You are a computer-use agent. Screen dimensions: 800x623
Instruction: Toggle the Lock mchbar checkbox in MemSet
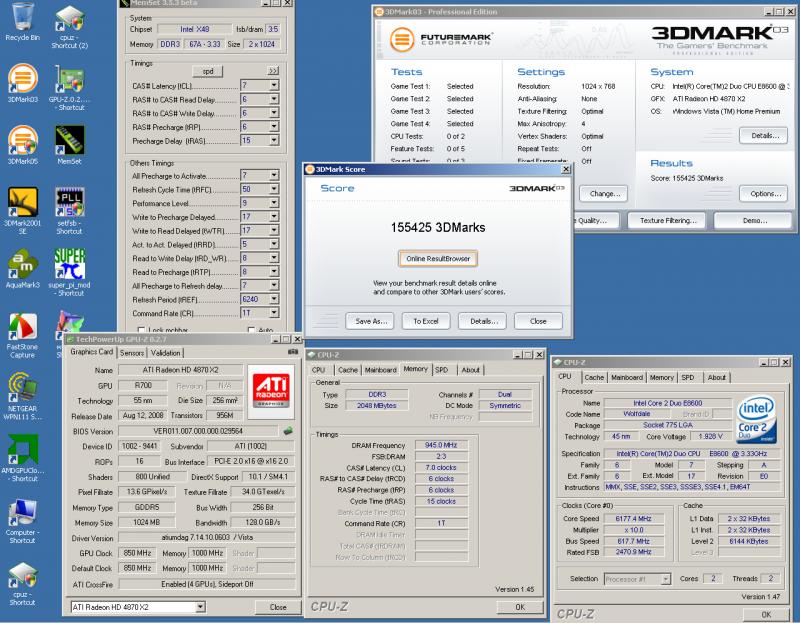tap(141, 330)
